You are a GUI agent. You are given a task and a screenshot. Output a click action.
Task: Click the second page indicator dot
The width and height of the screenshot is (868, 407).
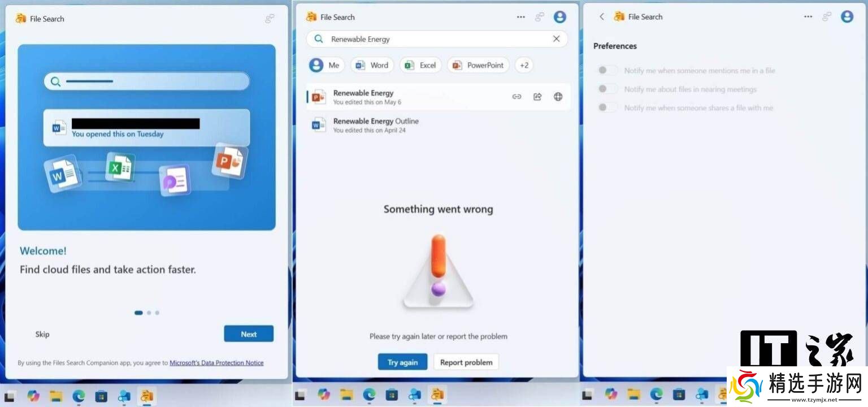149,313
